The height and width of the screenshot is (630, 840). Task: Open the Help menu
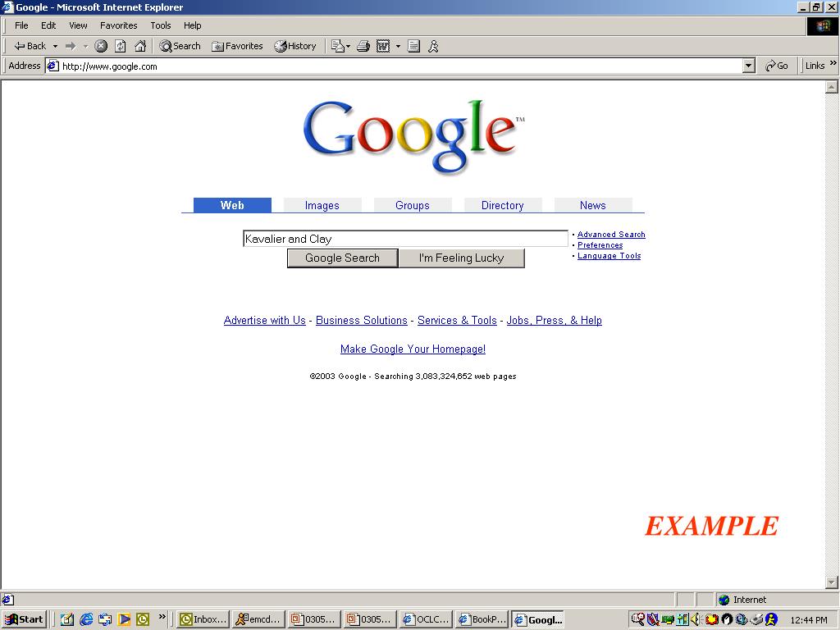click(192, 25)
